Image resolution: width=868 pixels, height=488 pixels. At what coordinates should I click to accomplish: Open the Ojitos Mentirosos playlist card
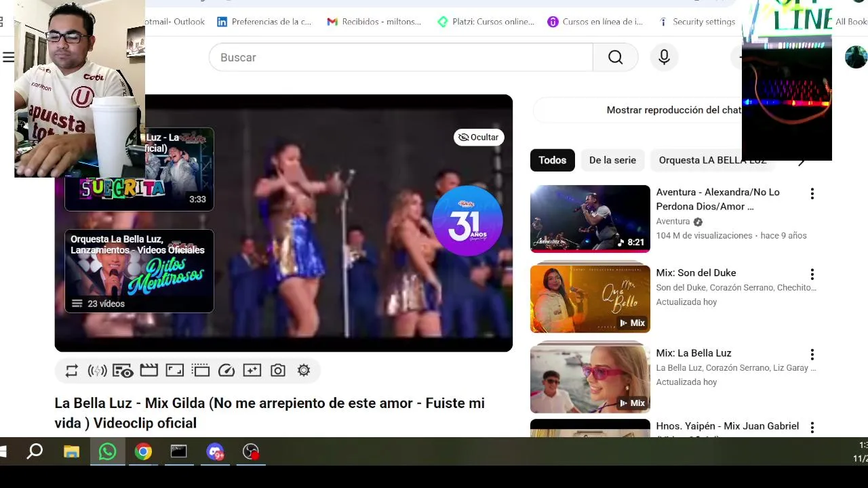139,271
